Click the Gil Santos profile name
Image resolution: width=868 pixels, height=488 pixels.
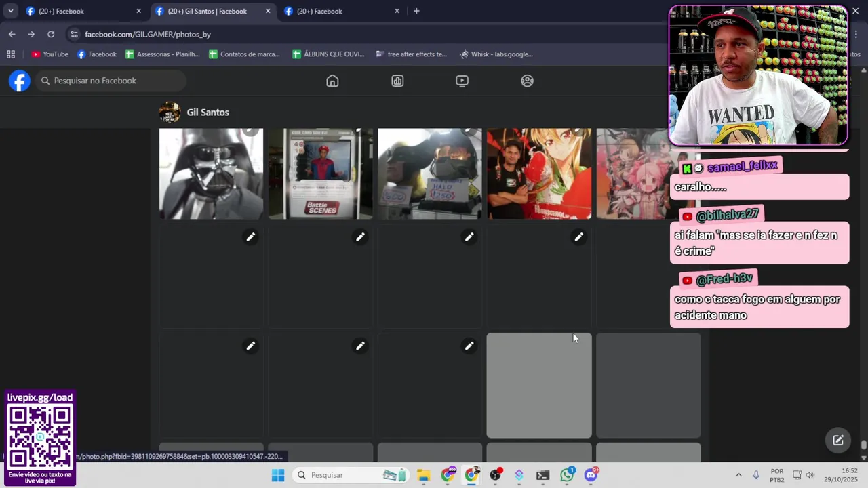(x=208, y=113)
